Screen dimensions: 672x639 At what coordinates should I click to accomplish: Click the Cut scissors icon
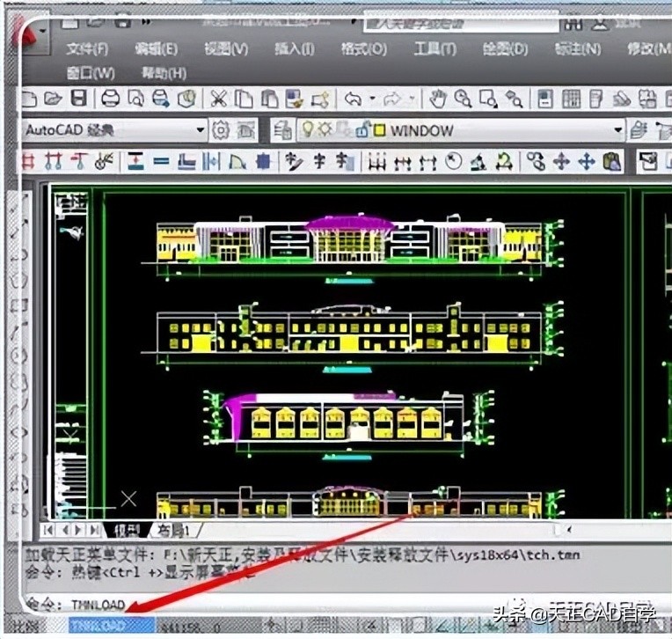tap(218, 99)
